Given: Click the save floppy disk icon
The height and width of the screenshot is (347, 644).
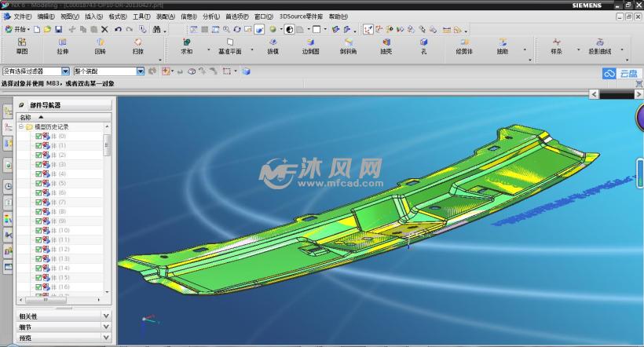Looking at the screenshot, I should click(58, 30).
